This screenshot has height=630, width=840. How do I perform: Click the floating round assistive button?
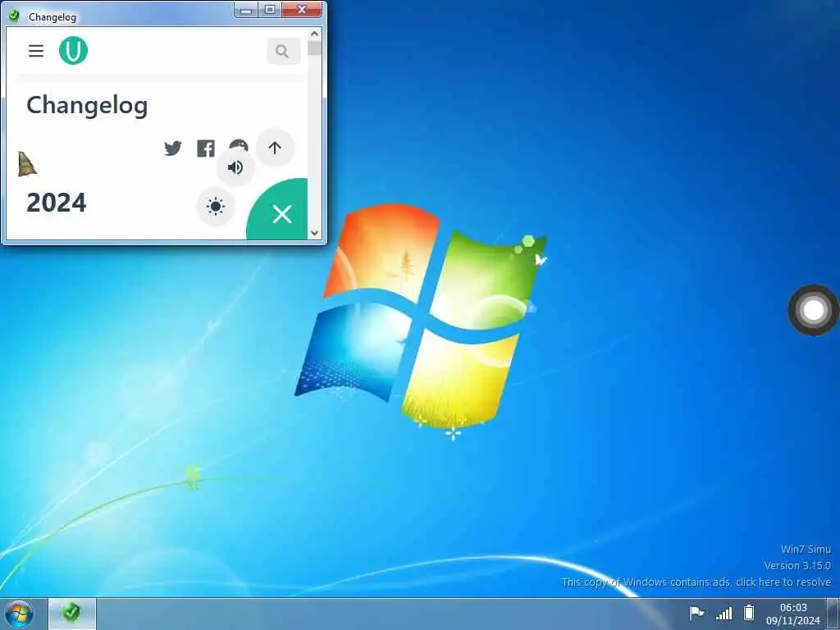coord(813,310)
